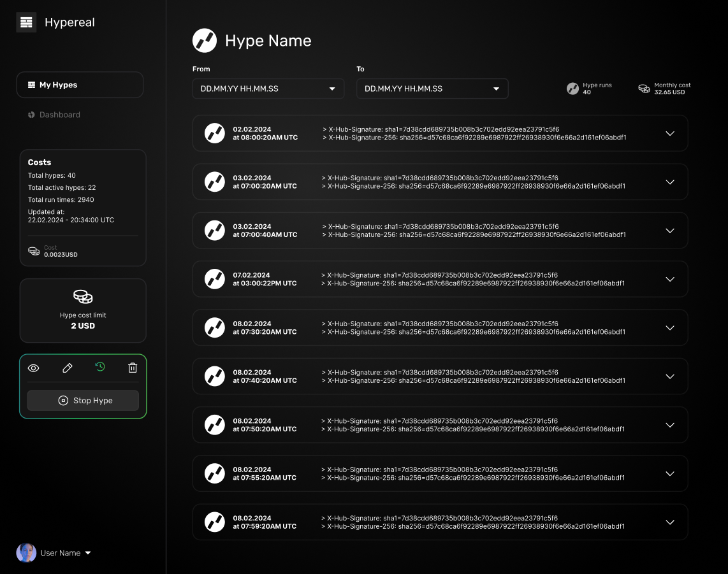Click the eye view icon

(x=34, y=368)
